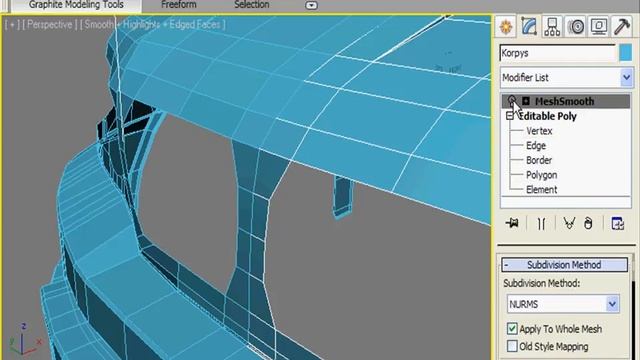Open the object color swatch
This screenshot has height=360, width=640.
(625, 53)
